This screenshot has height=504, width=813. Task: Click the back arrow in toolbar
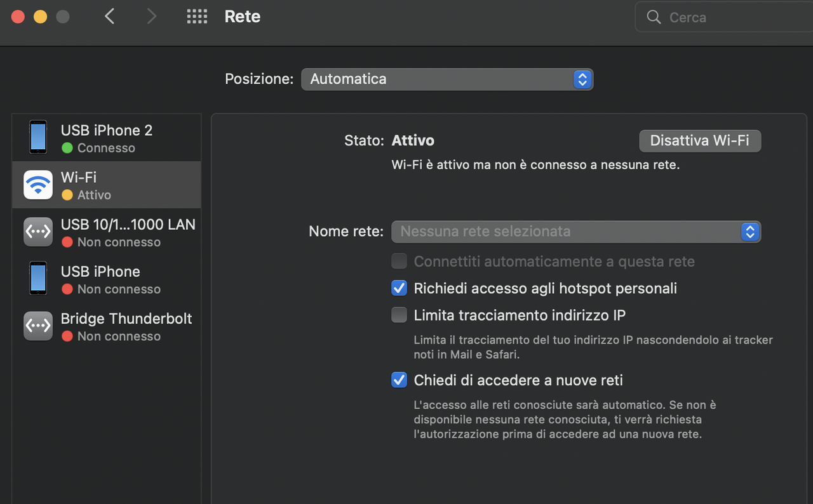click(x=110, y=17)
